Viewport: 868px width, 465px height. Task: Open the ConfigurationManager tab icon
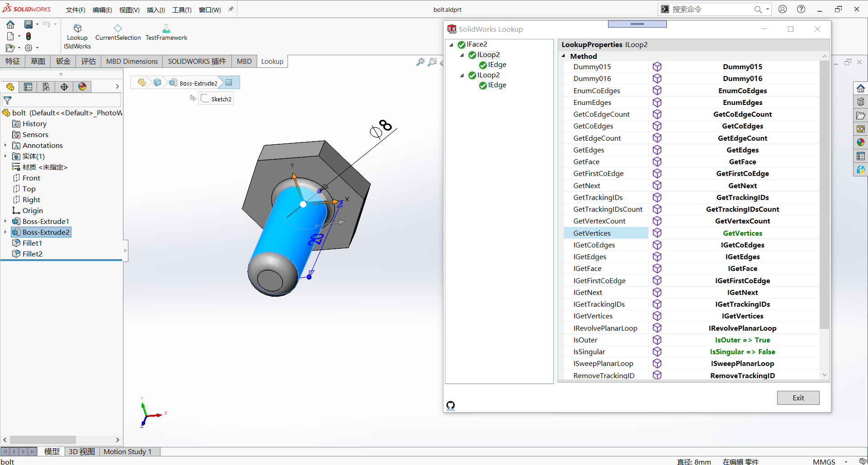[46, 87]
